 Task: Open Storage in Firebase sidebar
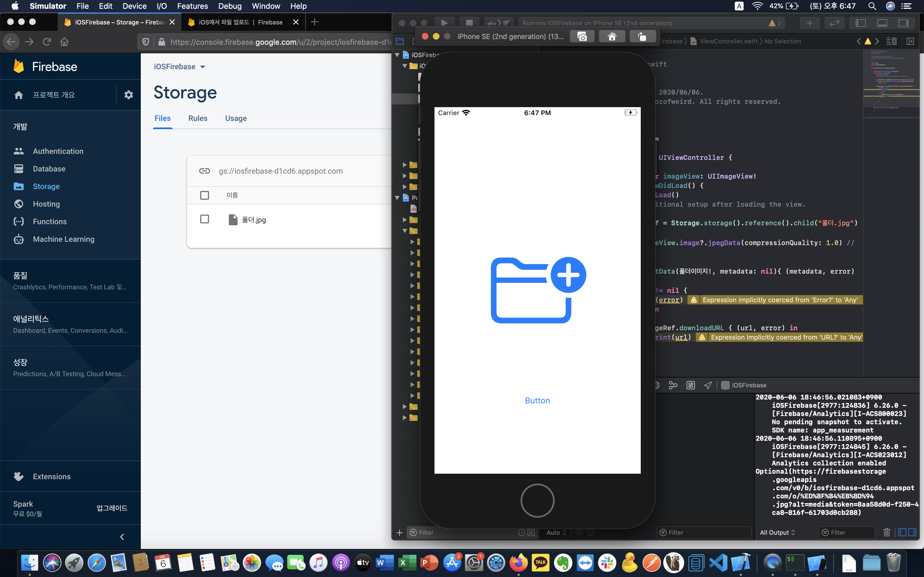[46, 186]
